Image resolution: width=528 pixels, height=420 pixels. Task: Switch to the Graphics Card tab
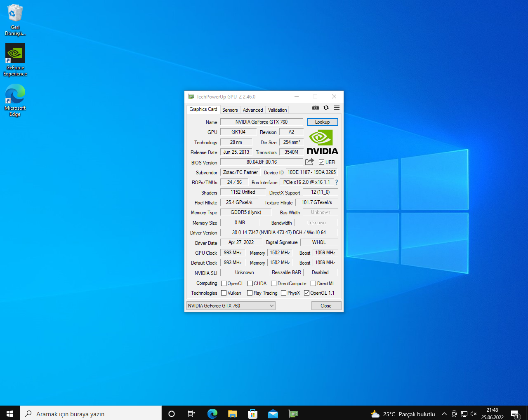pos(203,109)
